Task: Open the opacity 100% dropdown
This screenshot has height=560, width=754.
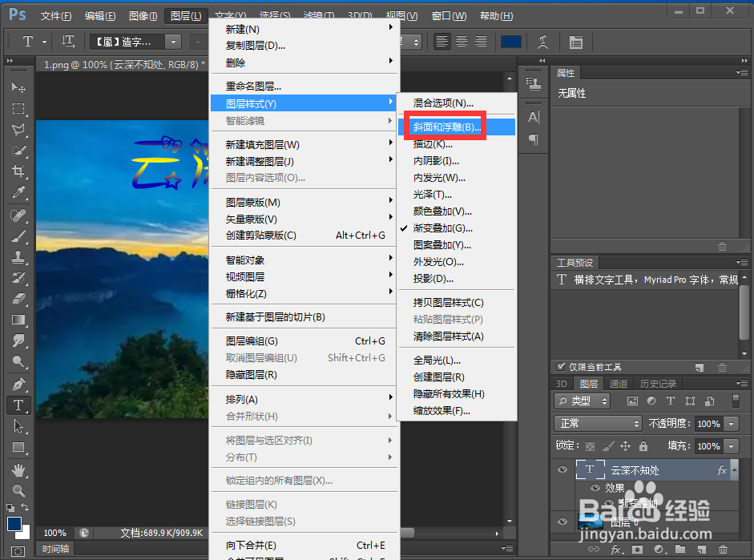Action: coord(732,424)
